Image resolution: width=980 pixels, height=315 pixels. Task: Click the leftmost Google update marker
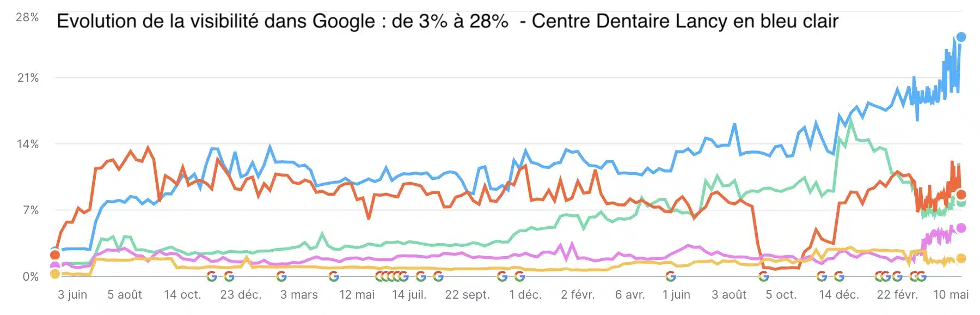click(x=212, y=276)
